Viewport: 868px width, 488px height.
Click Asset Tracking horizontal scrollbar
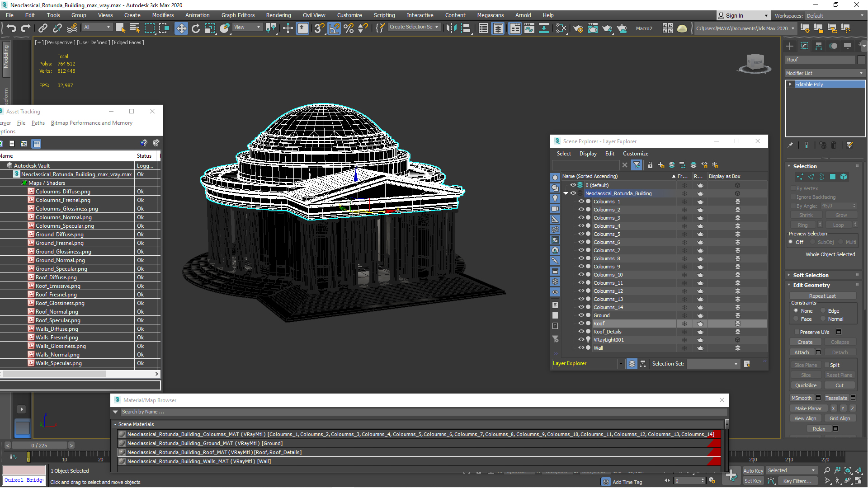click(54, 374)
